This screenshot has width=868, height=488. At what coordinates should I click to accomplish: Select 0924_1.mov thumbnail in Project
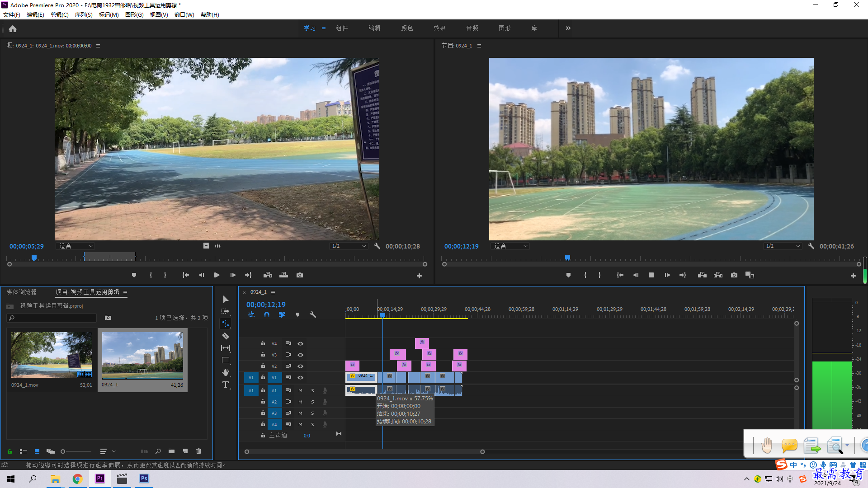[52, 355]
